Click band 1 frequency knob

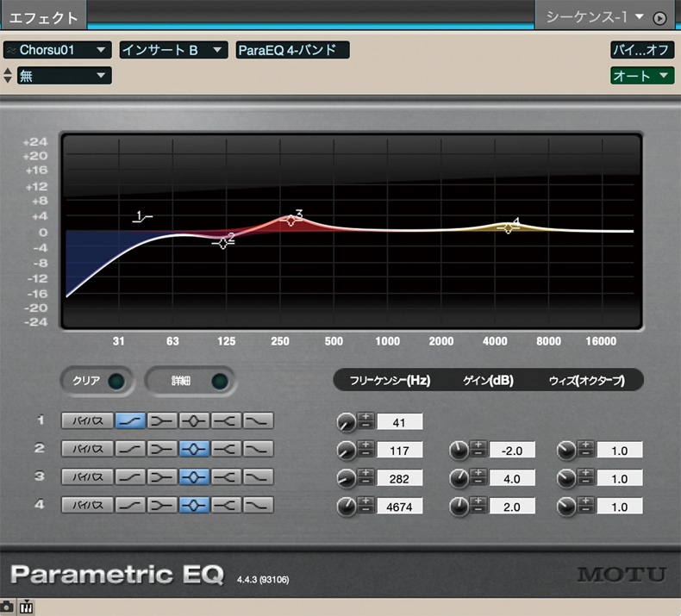click(347, 422)
